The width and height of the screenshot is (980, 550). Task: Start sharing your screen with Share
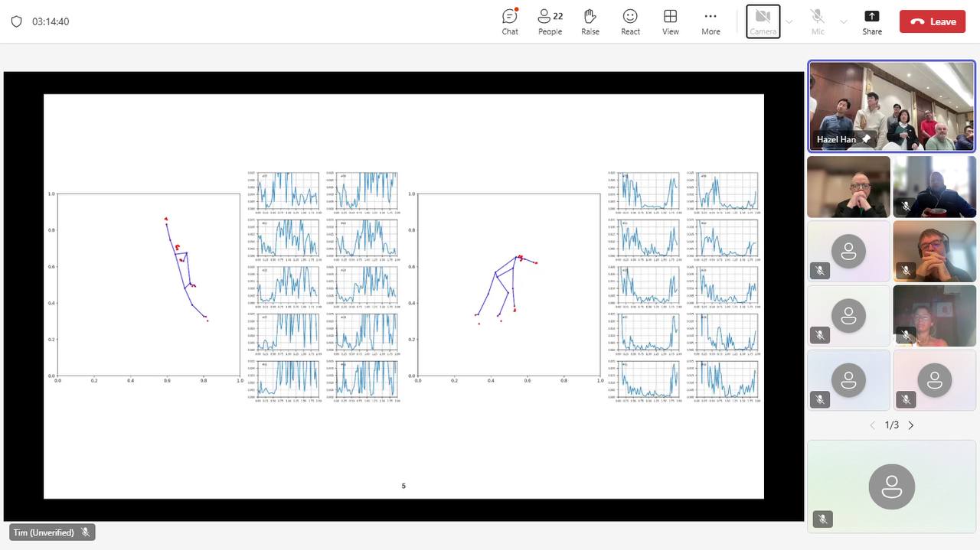coord(871,21)
